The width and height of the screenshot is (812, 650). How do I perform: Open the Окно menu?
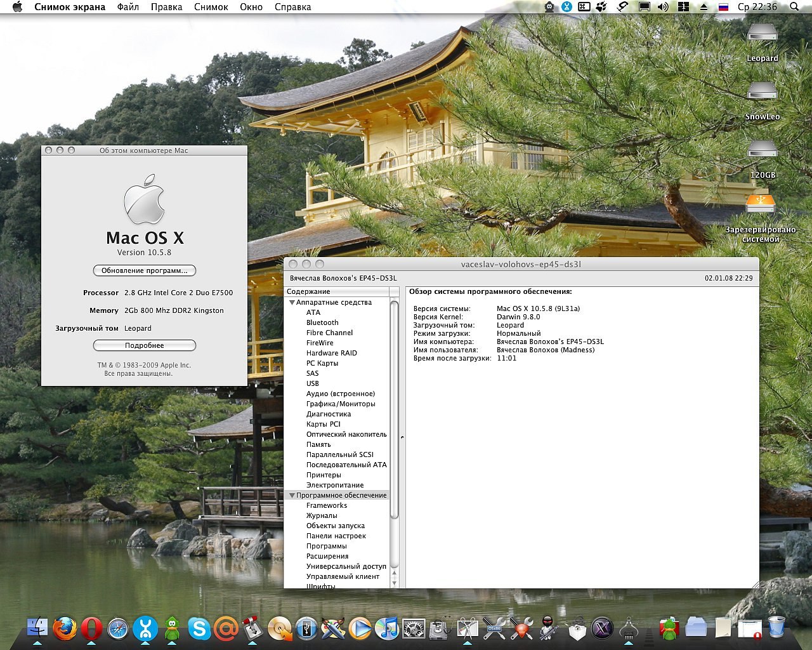[x=251, y=7]
